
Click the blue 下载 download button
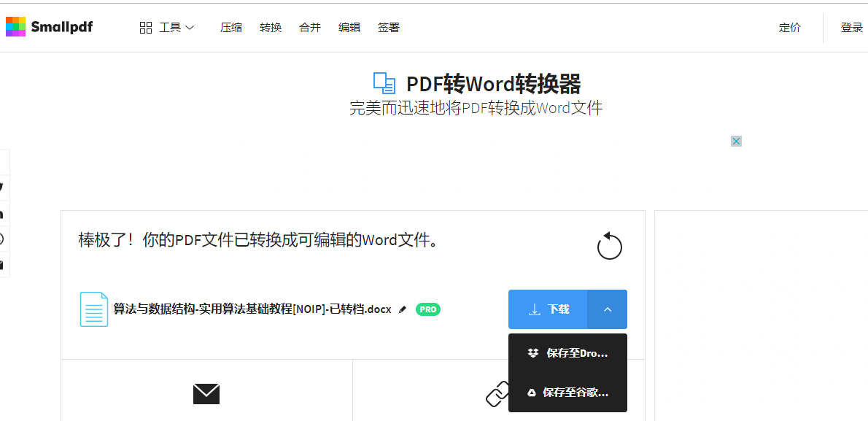[548, 309]
